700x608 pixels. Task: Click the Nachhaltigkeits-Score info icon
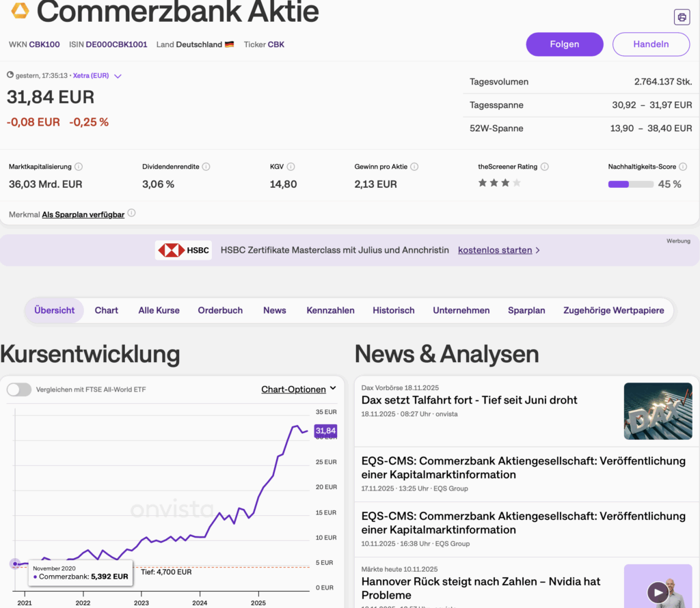[683, 167]
